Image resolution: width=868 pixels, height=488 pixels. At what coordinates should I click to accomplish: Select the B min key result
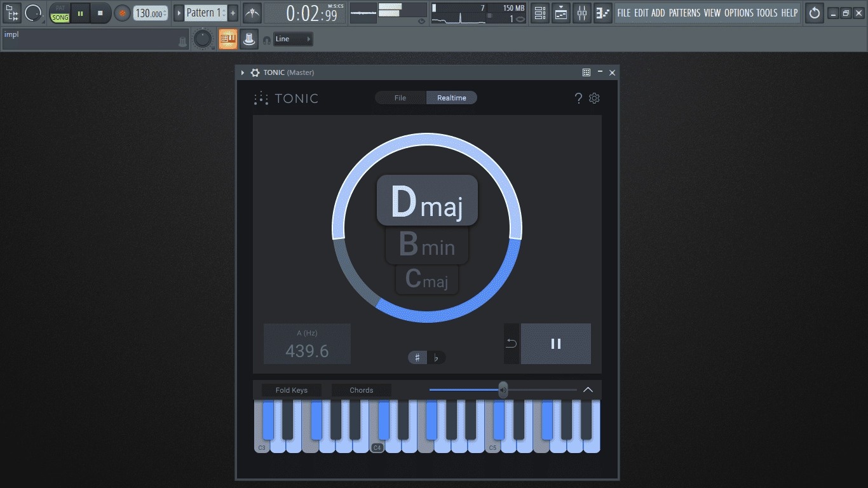click(x=427, y=245)
